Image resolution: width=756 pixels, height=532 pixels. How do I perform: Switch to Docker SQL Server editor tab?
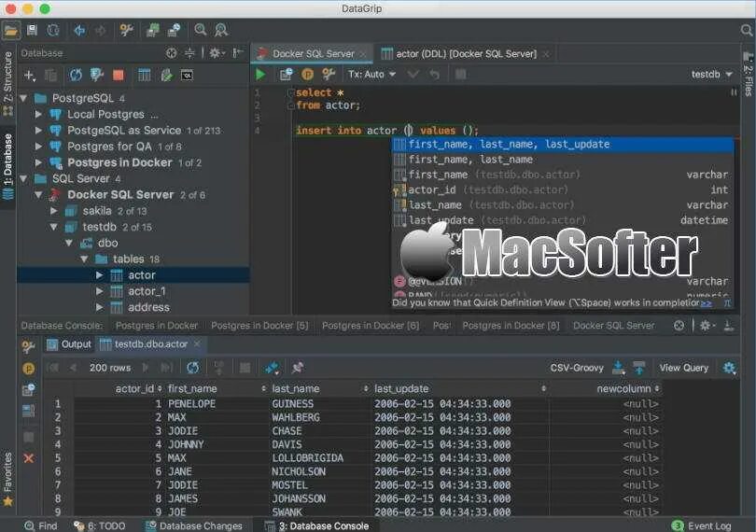coord(313,53)
